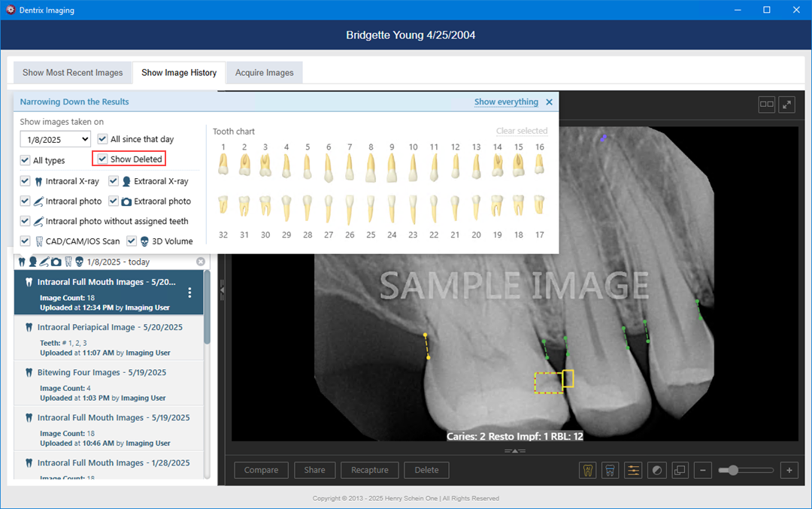Select lower tooth 30 in tooth chart
Screen dimensions: 812x509
(x=265, y=206)
